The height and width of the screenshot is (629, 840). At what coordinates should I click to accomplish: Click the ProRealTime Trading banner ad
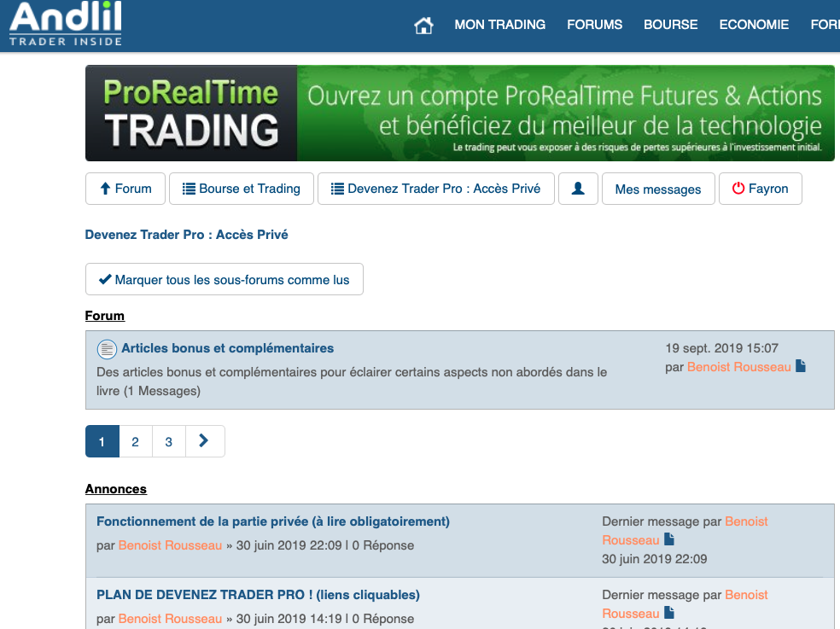459,113
